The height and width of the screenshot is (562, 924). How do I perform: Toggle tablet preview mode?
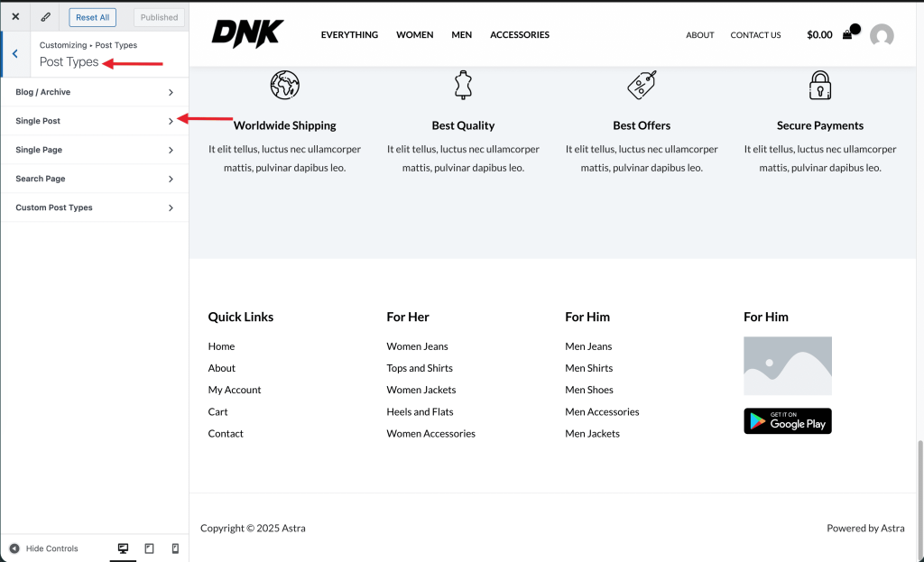[x=149, y=548]
